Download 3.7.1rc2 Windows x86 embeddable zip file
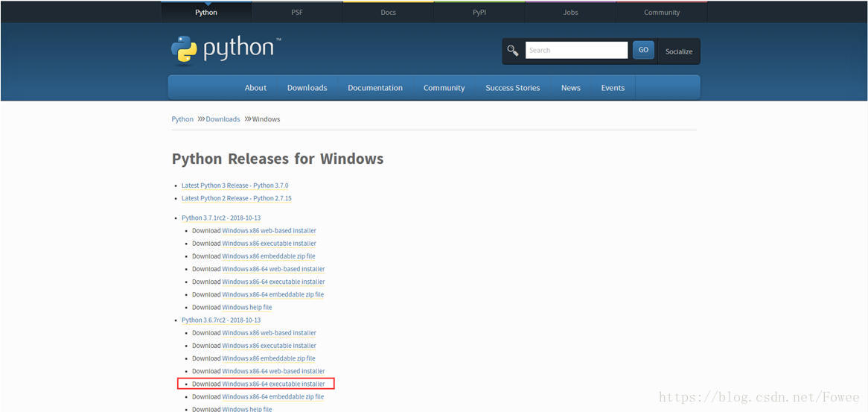The width and height of the screenshot is (868, 412). 269,256
